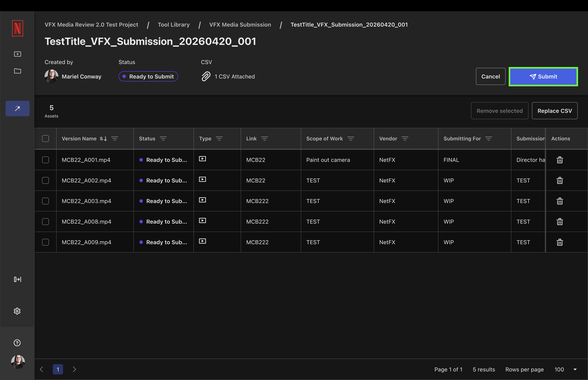Check the MCB22_A008.mp4 row checkbox
Viewport: 588px width, 380px height.
[x=45, y=222]
